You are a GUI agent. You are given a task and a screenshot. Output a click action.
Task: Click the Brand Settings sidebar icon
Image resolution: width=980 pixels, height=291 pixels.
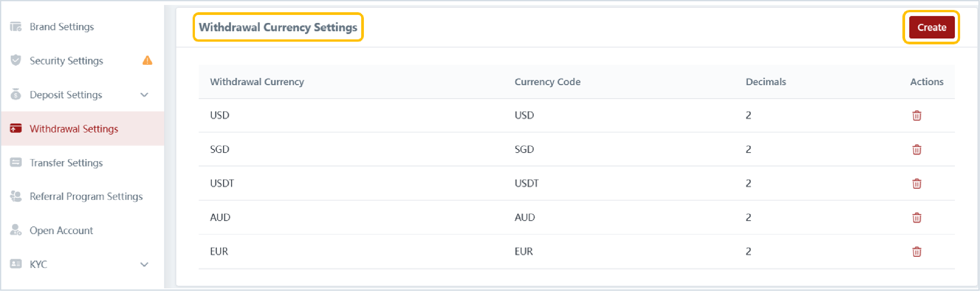point(16,26)
